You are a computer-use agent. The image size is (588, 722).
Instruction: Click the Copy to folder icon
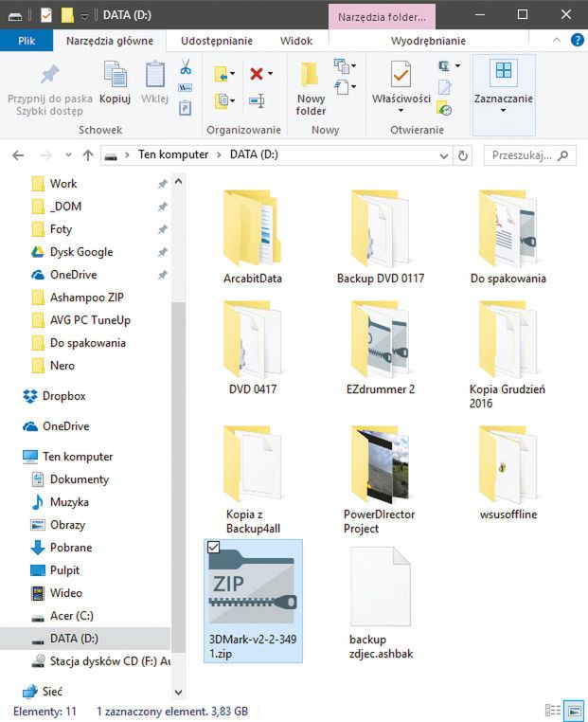pyautogui.click(x=222, y=100)
